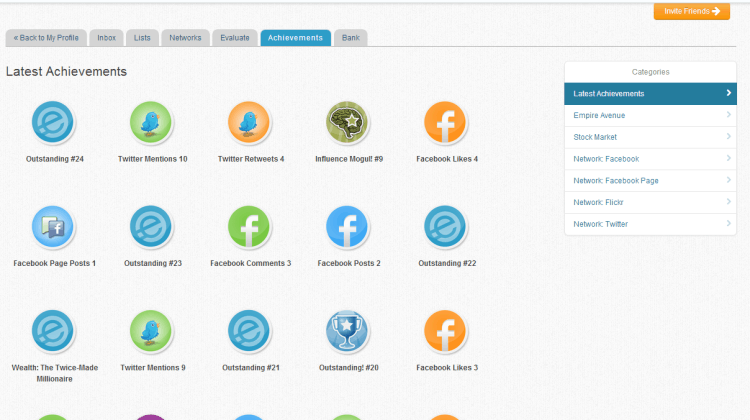
Task: Select Network: Facebook category
Action: point(651,159)
